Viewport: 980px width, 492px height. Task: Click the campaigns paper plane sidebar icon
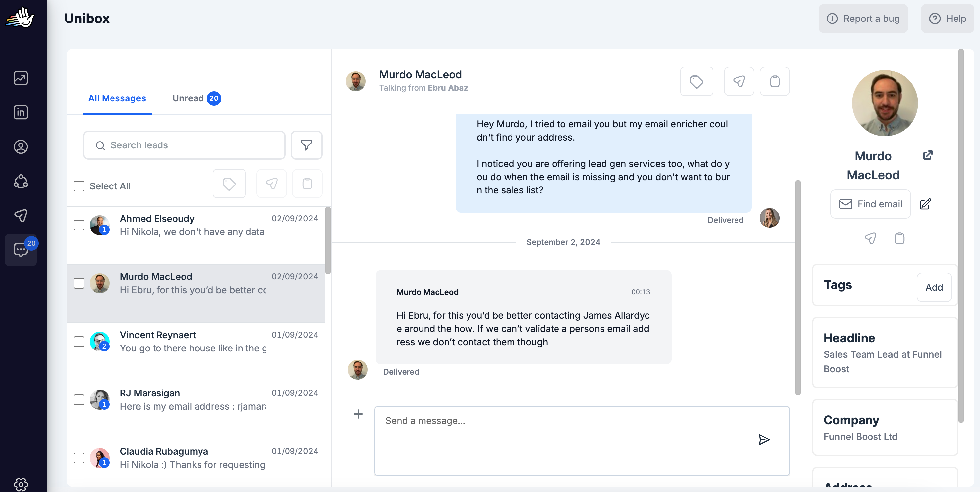(x=21, y=215)
